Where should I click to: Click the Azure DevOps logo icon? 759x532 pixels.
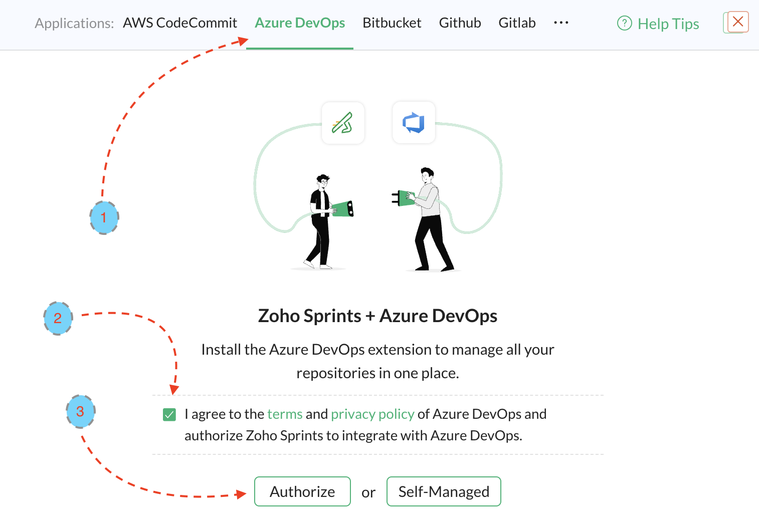click(414, 123)
